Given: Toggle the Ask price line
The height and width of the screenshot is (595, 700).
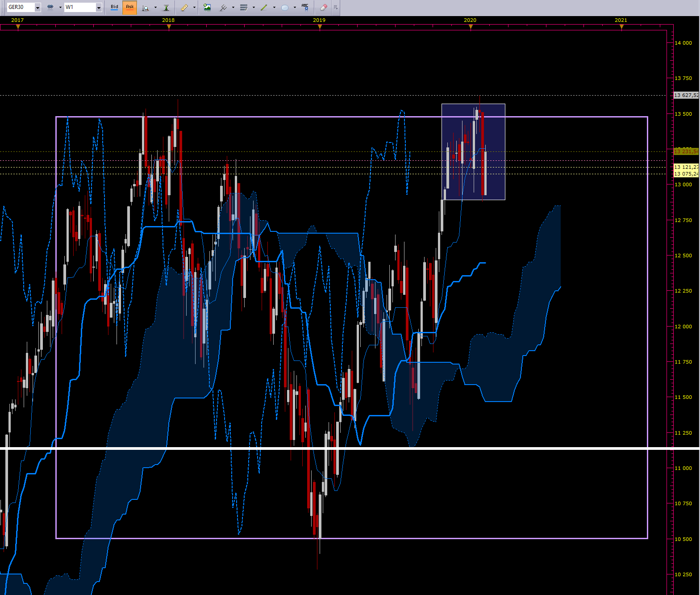Looking at the screenshot, I should click(x=130, y=7).
